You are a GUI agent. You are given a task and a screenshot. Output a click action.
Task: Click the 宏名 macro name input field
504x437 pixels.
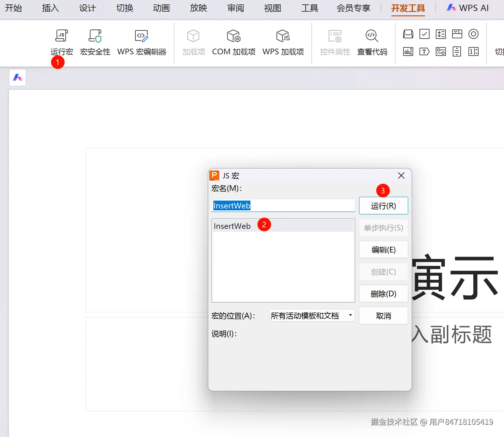click(283, 206)
